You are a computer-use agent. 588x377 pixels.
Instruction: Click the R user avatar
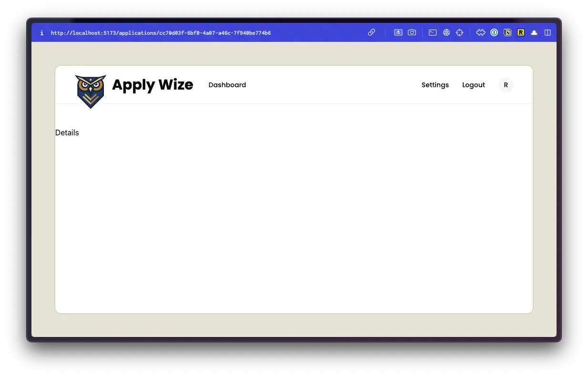[x=506, y=85]
